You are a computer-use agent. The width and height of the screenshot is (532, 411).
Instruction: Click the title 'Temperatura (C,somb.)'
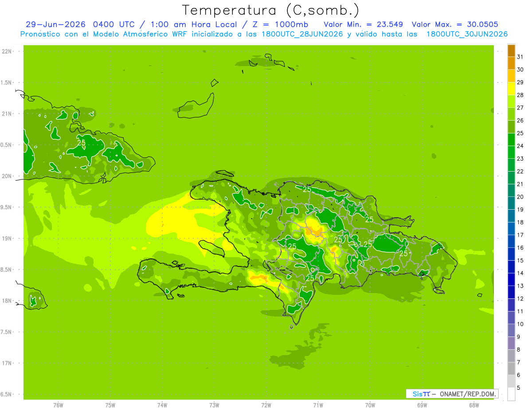[x=271, y=10]
